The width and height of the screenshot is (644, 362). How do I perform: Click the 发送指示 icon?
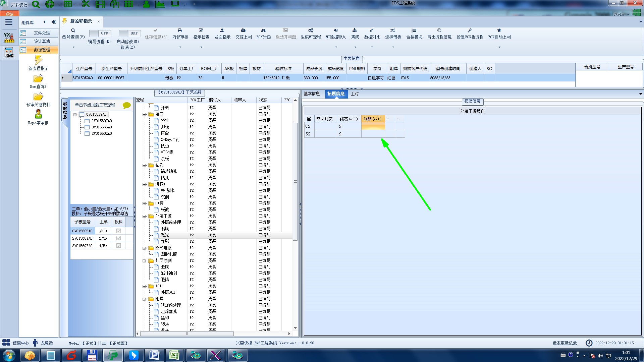[222, 31]
